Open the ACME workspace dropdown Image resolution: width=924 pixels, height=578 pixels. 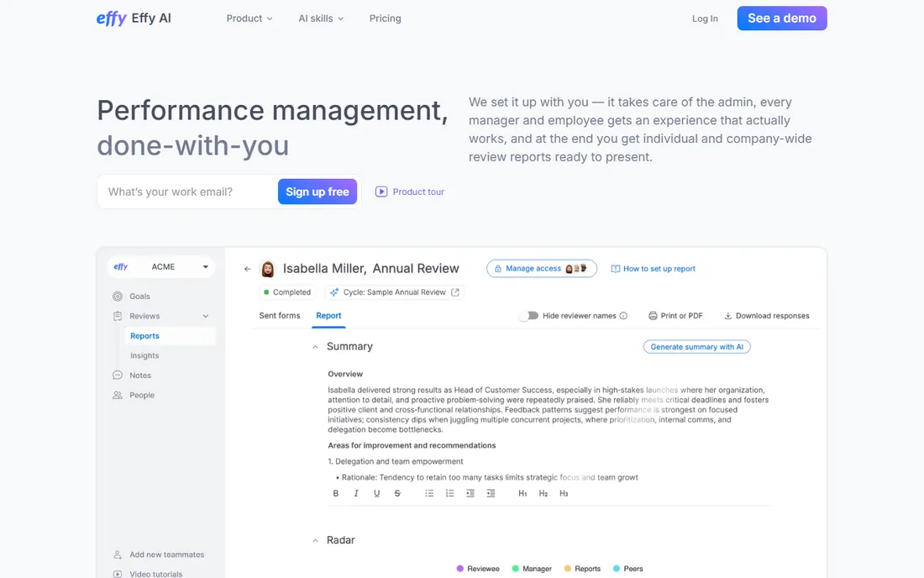(161, 266)
